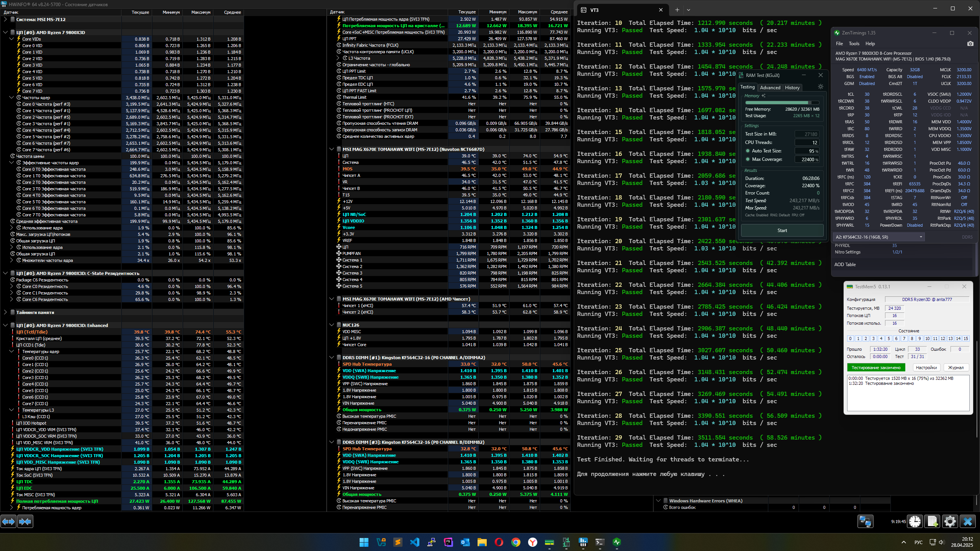Click HWiNFO reset clock icon

click(915, 522)
